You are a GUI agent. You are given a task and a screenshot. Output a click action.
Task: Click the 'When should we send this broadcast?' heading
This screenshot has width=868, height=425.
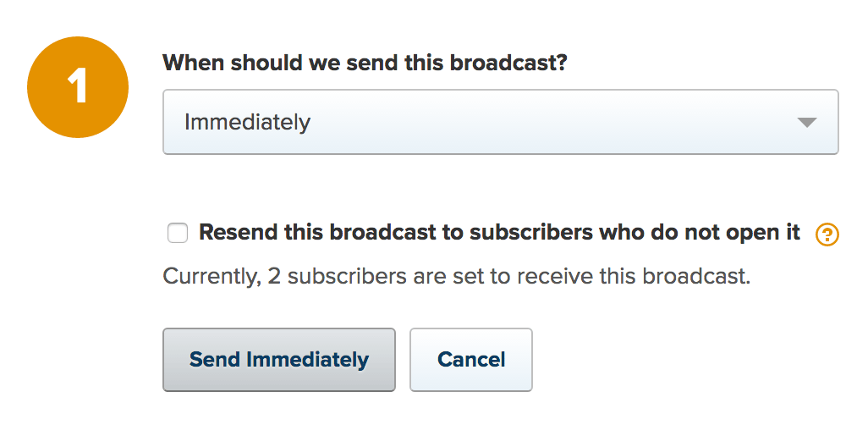click(x=365, y=63)
